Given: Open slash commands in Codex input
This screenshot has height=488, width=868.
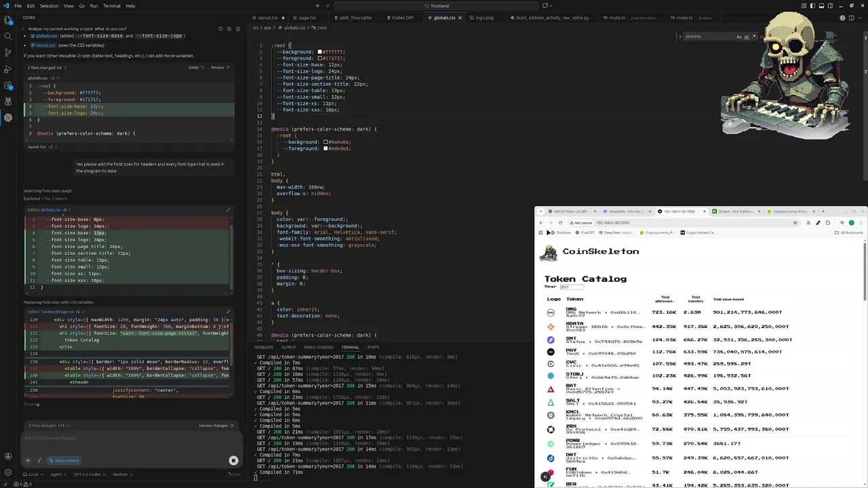Looking at the screenshot, I should coord(39,460).
